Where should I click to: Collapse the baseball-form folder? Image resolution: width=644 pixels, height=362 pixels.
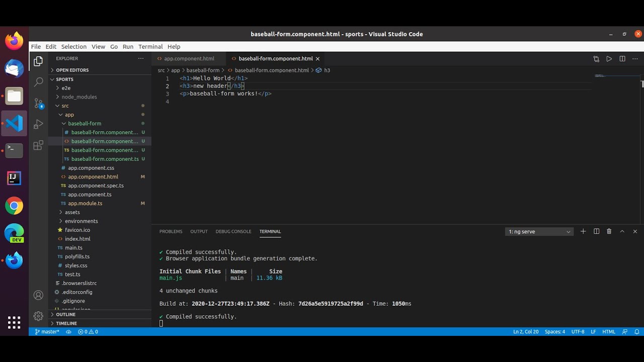click(x=85, y=124)
